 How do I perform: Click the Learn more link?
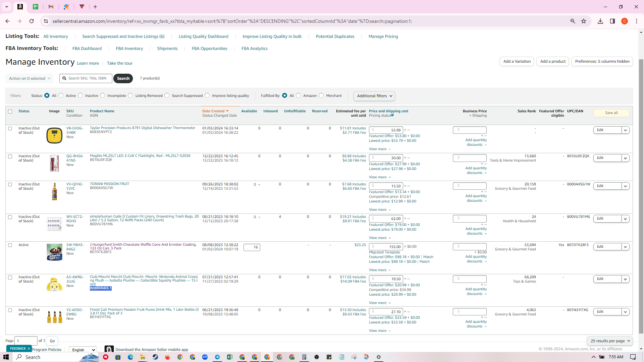88,63
